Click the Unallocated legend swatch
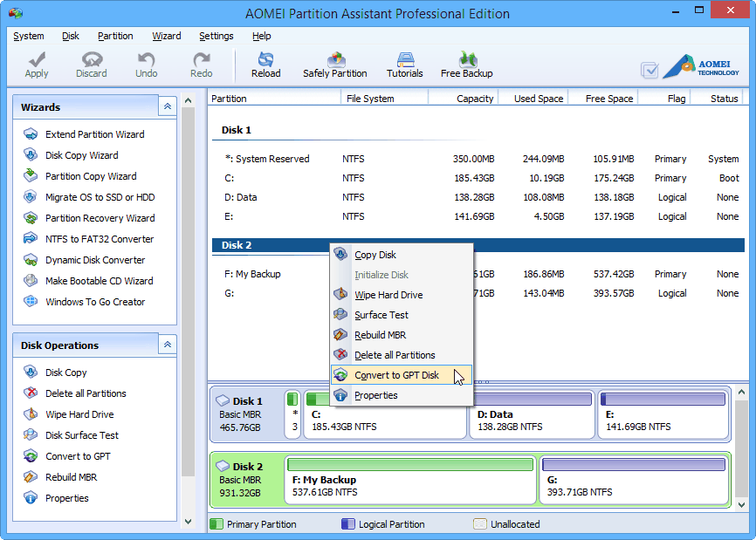Viewport: 756px width, 540px height. [478, 524]
